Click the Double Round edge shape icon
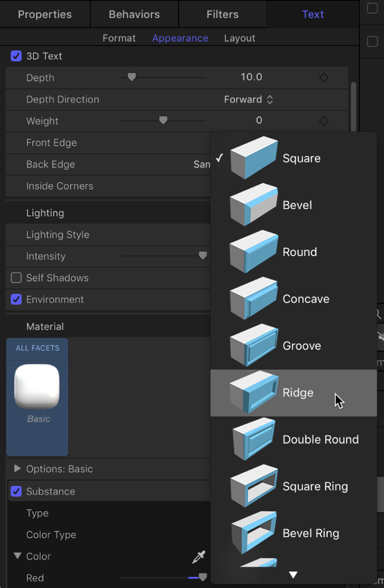The image size is (384, 588). [254, 439]
